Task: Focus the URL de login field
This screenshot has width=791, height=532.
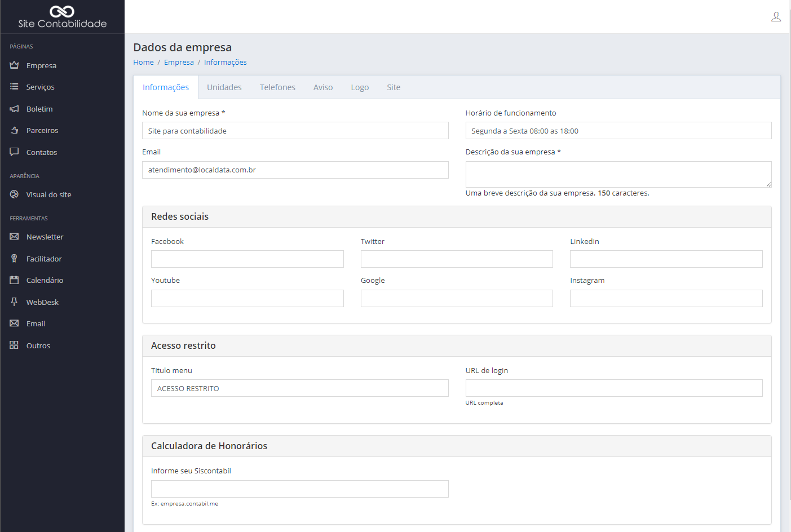Action: [613, 388]
